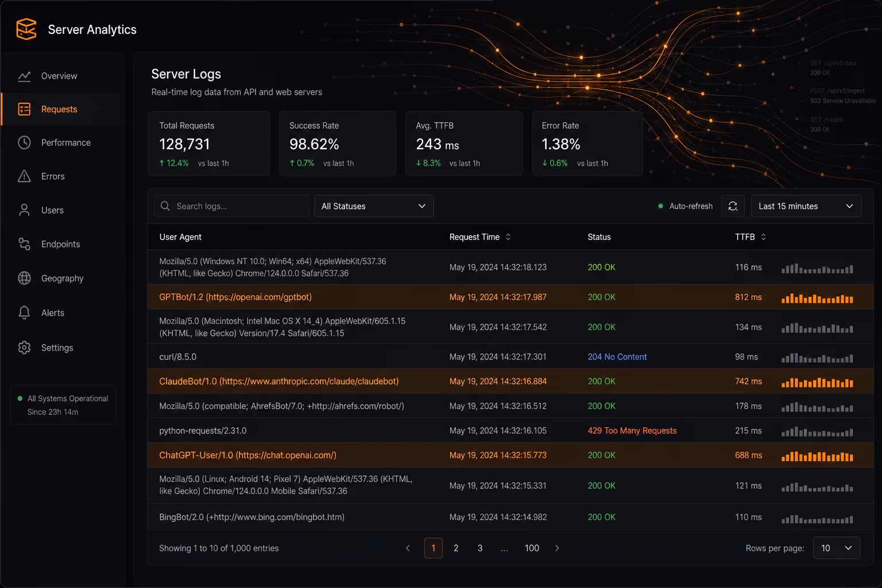Click the All Systems Operational status card
The image size is (882, 588).
[63, 405]
